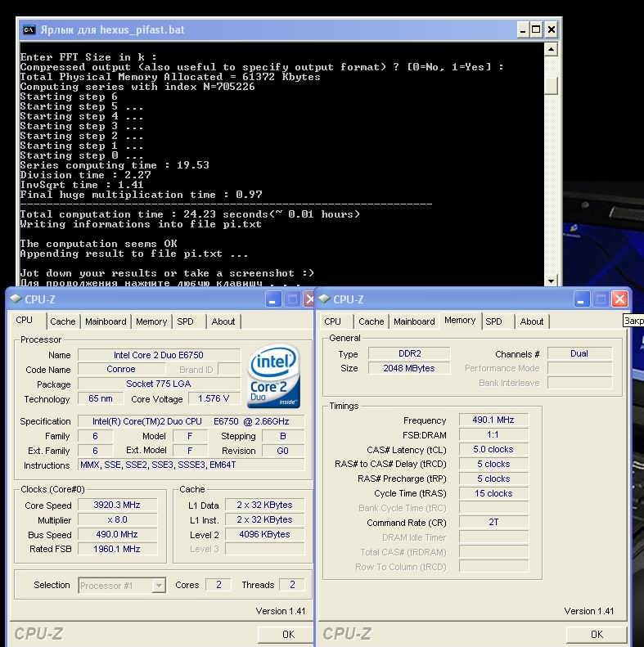Click the Stepping value B
The height and width of the screenshot is (647, 644).
[x=283, y=436]
